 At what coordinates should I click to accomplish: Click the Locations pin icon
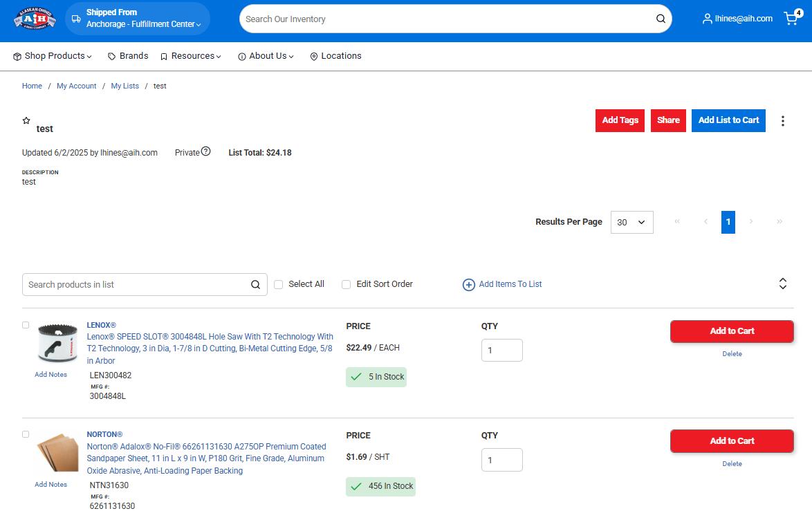pos(313,57)
